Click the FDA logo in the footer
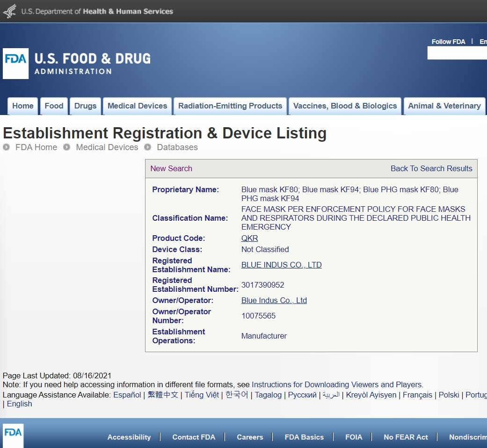Screen dimensions: 487x448 tap(13, 435)
